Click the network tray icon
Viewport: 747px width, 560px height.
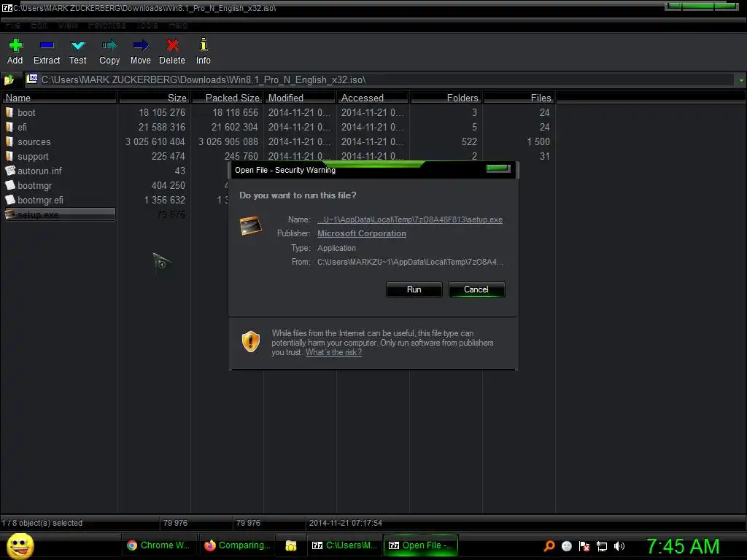click(x=602, y=546)
